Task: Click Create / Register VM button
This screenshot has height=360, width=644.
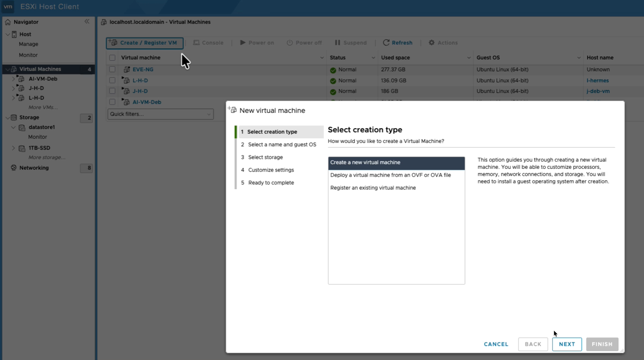Action: (144, 43)
